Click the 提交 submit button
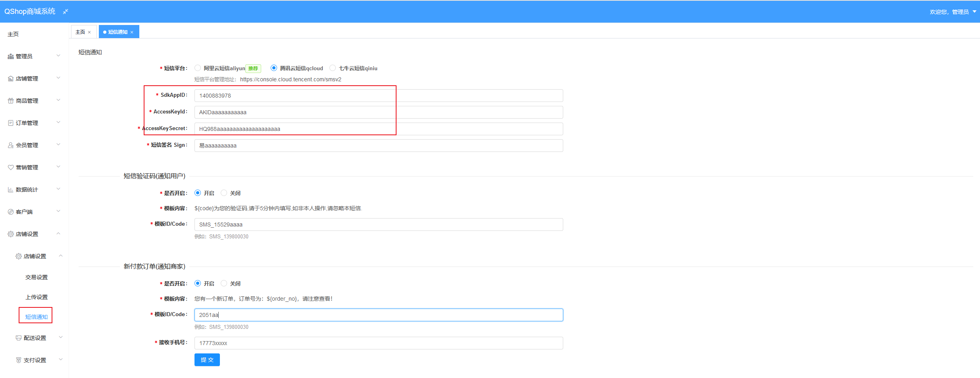 (x=207, y=360)
